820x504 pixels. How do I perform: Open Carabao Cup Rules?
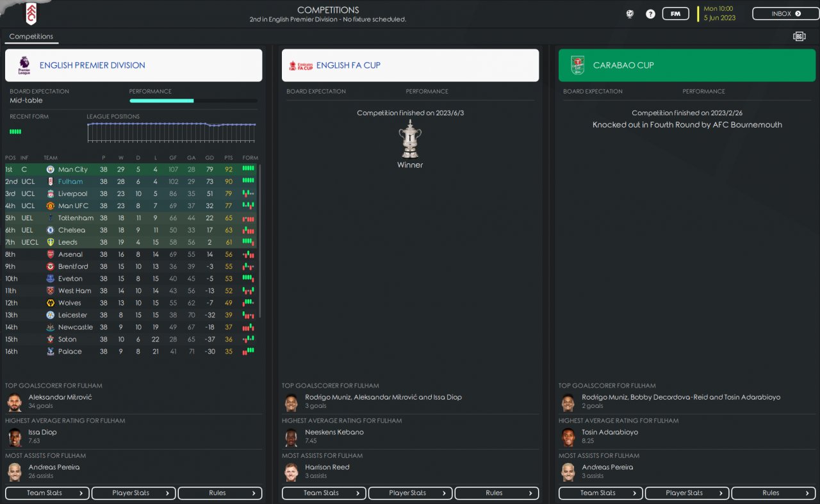pyautogui.click(x=773, y=493)
